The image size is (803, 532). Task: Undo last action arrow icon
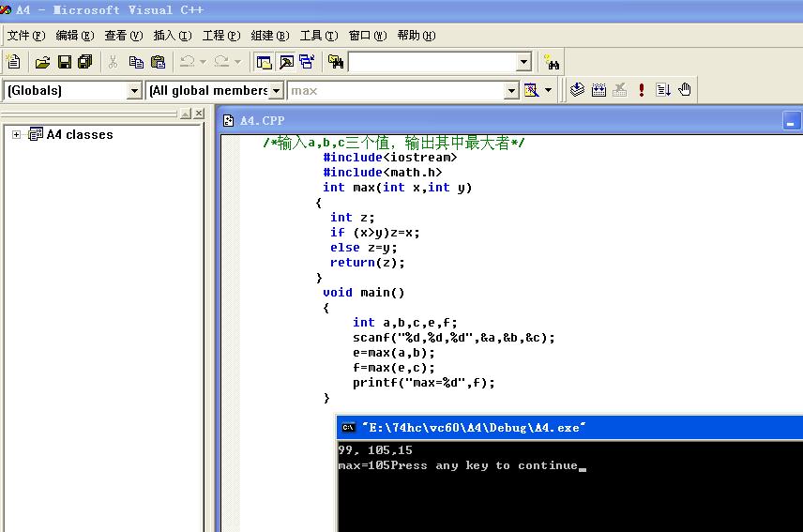[x=187, y=62]
